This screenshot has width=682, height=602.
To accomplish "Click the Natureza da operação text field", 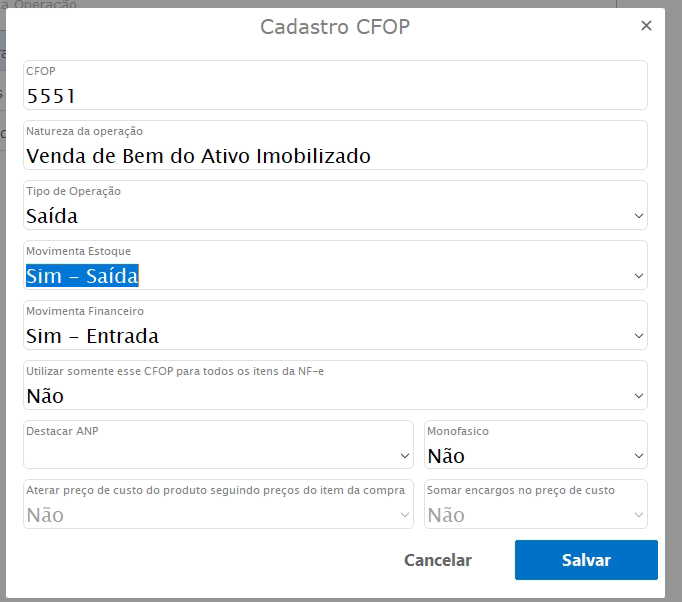I will coord(335,155).
